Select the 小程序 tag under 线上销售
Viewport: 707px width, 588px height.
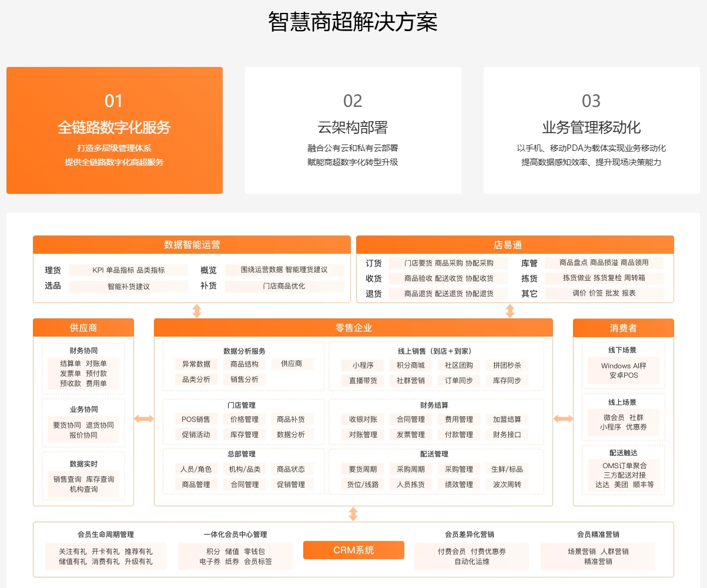click(363, 365)
